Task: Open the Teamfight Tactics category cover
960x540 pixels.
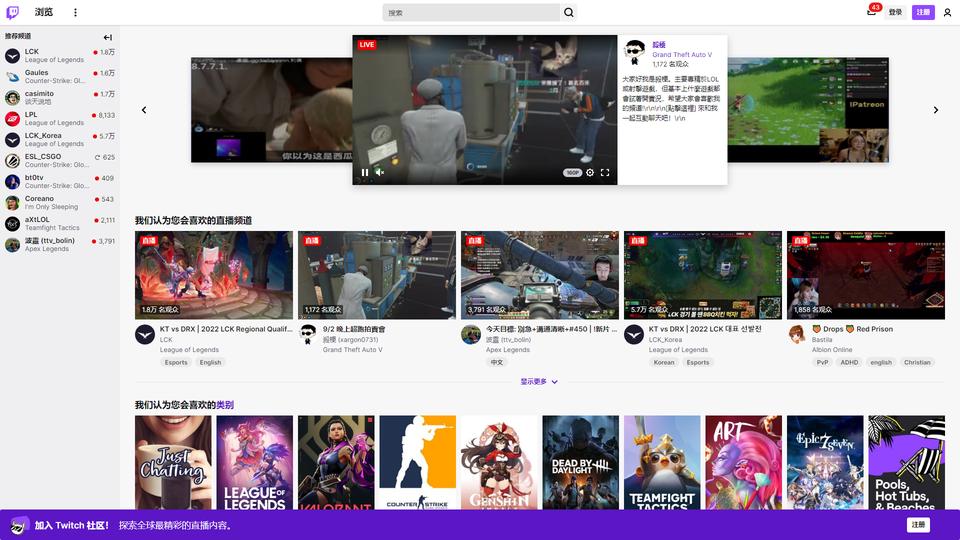Action: (x=662, y=463)
